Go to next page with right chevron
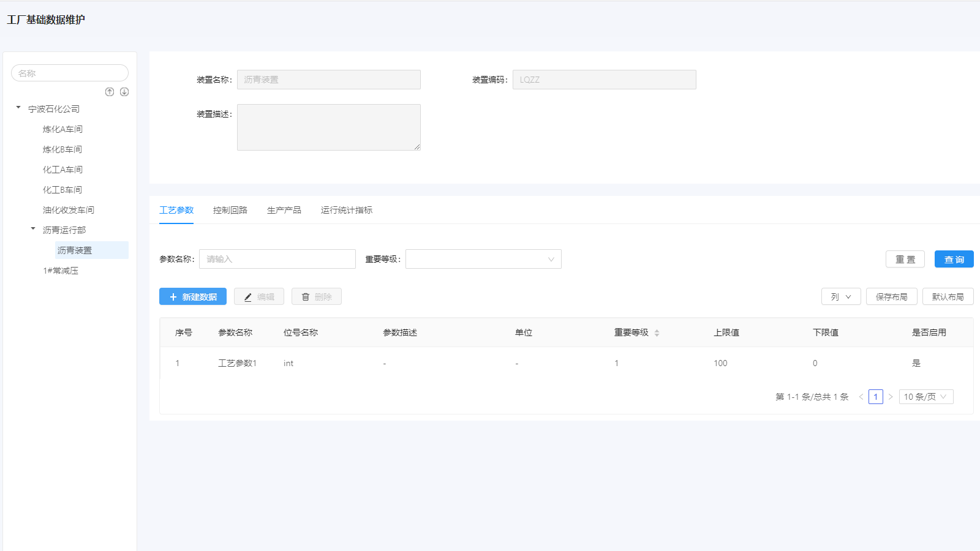 [x=891, y=397]
